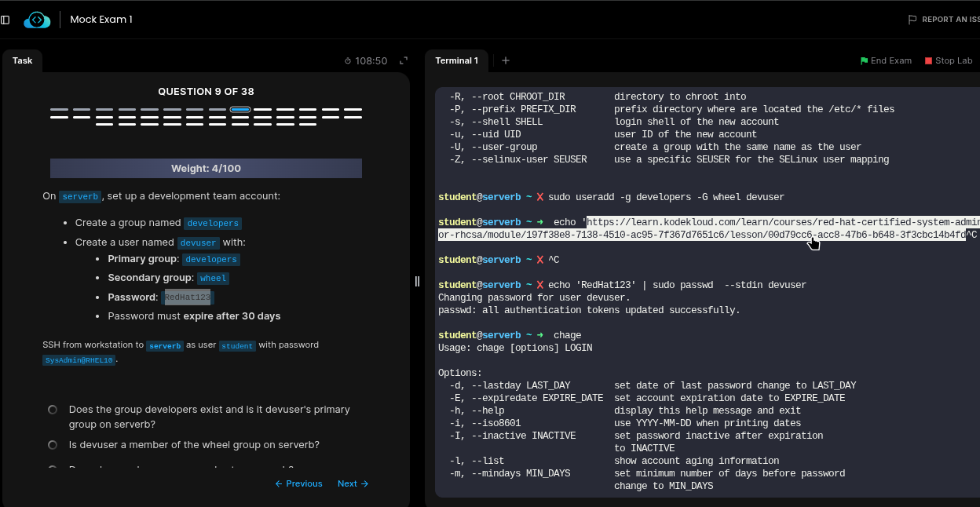
Task: Jump to last question marker in top row
Action: click(x=353, y=110)
